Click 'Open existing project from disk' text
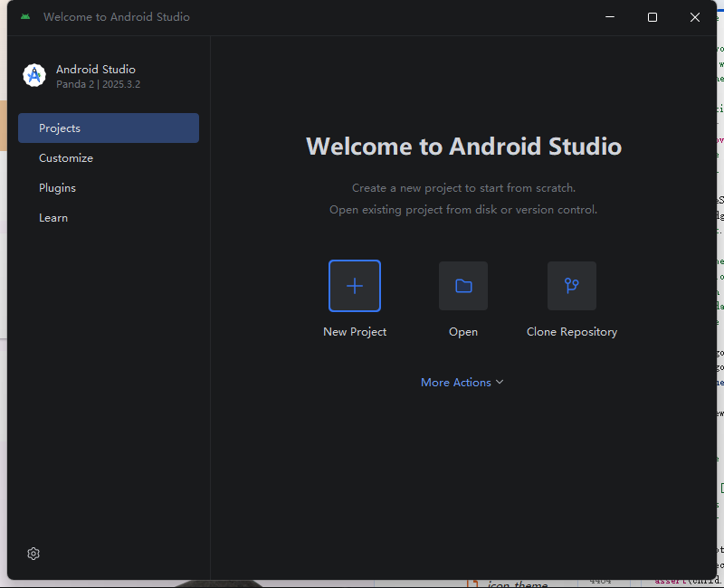This screenshot has height=588, width=724. click(414, 210)
